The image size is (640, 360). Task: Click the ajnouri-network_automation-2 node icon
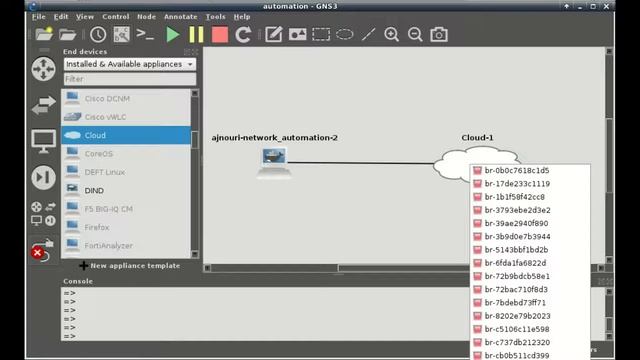tap(274, 162)
